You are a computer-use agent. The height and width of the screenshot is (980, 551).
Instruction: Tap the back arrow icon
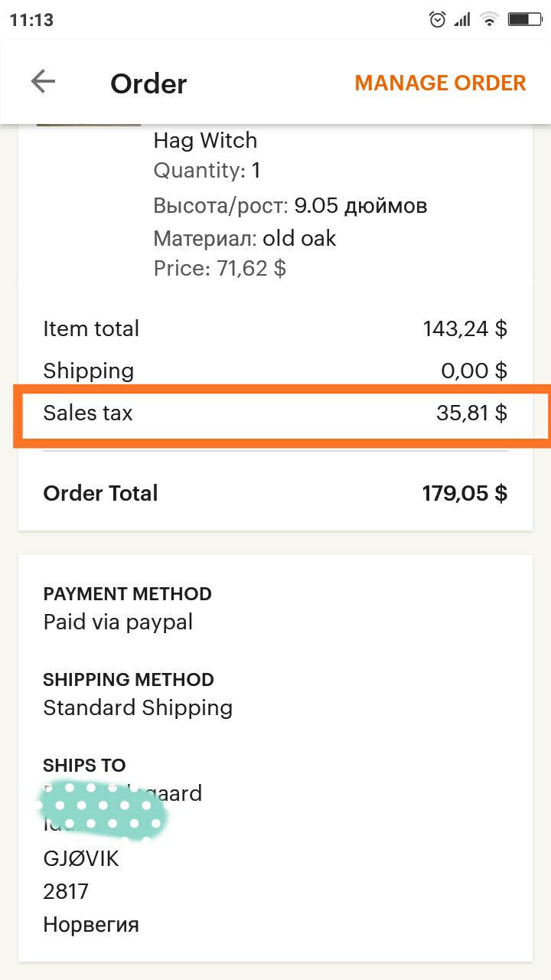(x=43, y=81)
